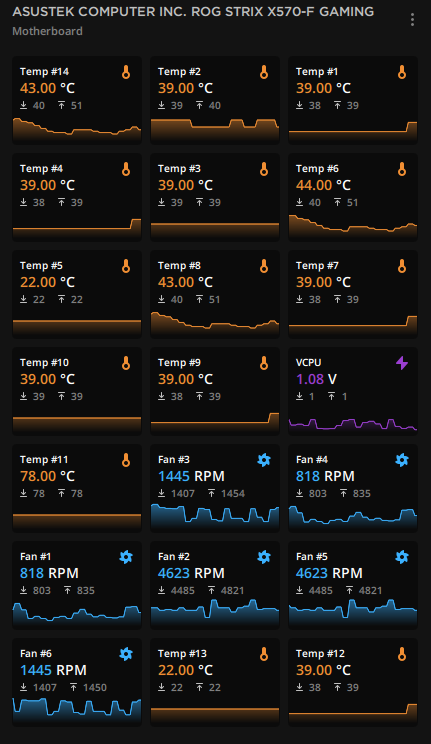
Task: Open the Temp #5 sensor card
Action: pyautogui.click(x=77, y=294)
